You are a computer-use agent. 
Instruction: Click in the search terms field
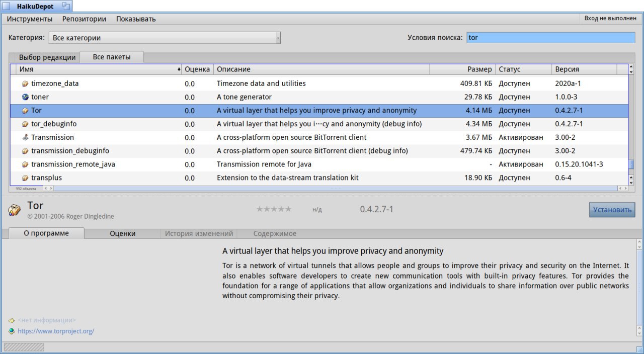click(551, 38)
